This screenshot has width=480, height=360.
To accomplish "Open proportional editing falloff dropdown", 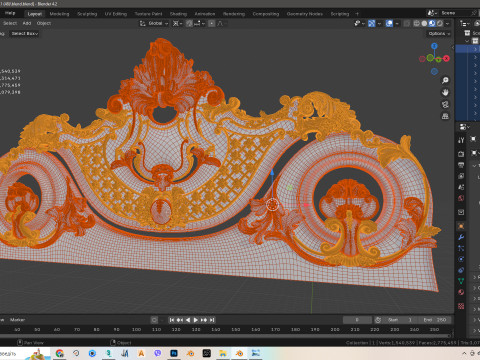I will pyautogui.click(x=222, y=23).
